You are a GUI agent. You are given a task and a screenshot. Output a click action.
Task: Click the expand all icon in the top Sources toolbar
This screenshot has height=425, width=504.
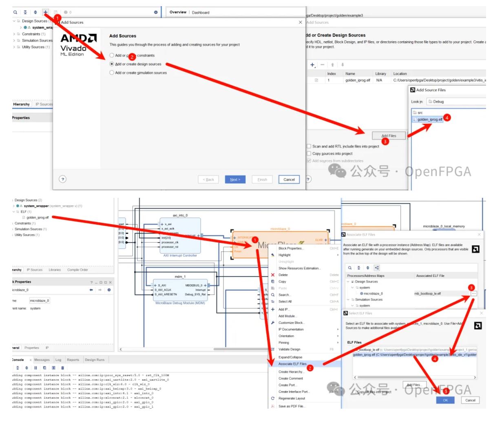(35, 12)
